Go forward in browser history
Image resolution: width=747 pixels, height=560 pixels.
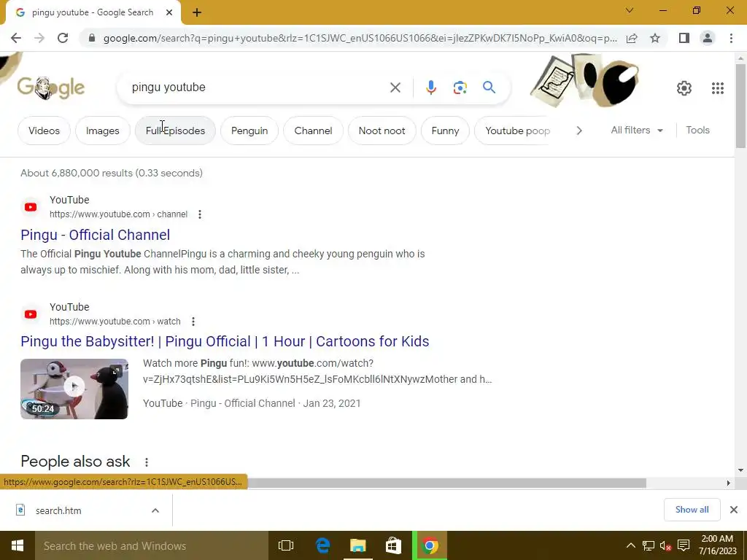point(39,38)
